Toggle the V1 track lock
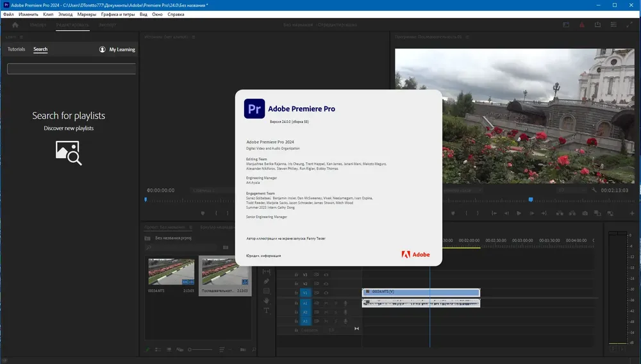 coord(296,293)
